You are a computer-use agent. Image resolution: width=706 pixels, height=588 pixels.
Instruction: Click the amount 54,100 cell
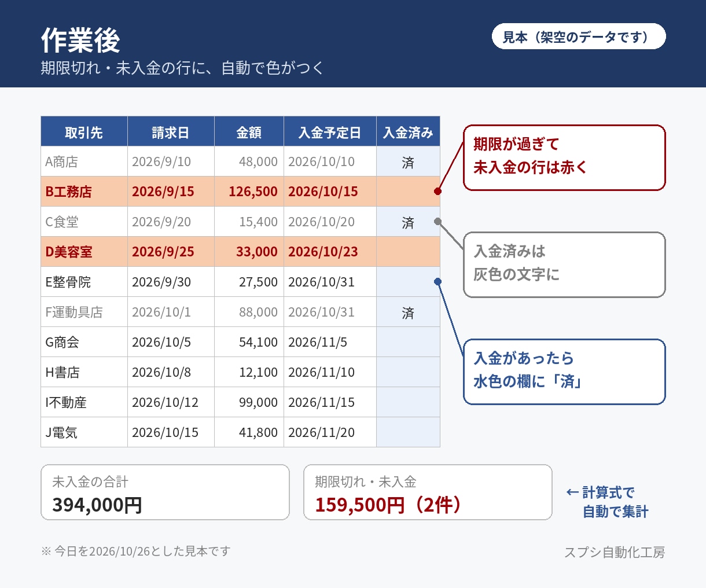click(x=249, y=342)
